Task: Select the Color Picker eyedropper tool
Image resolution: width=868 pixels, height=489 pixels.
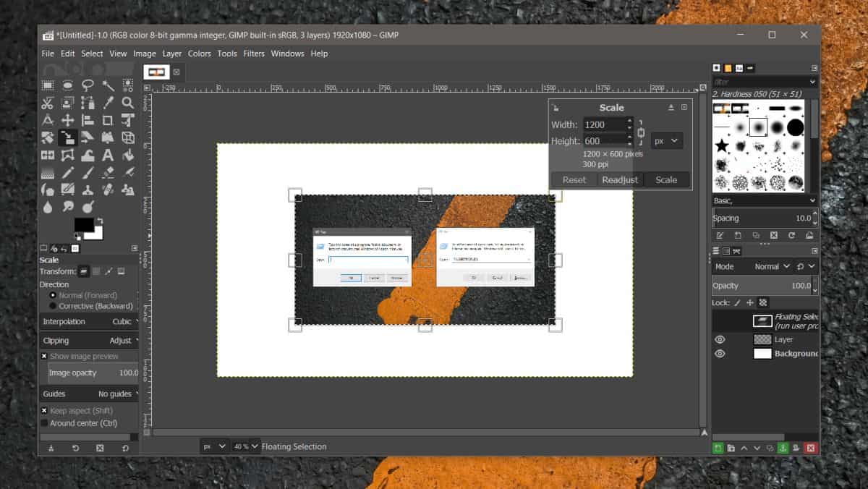Action: click(x=108, y=103)
